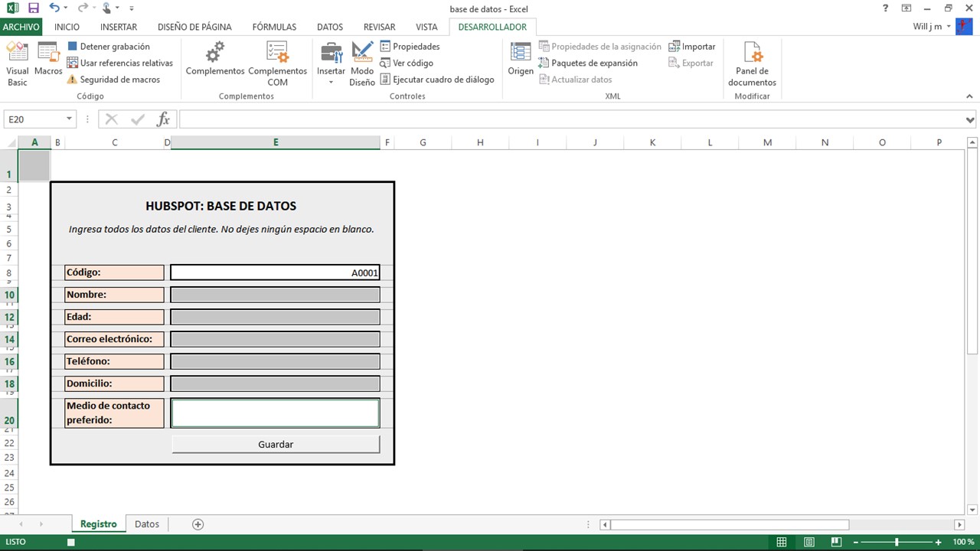This screenshot has width=980, height=551.
Task: Toggle Usar referencias relativas
Action: [119, 63]
